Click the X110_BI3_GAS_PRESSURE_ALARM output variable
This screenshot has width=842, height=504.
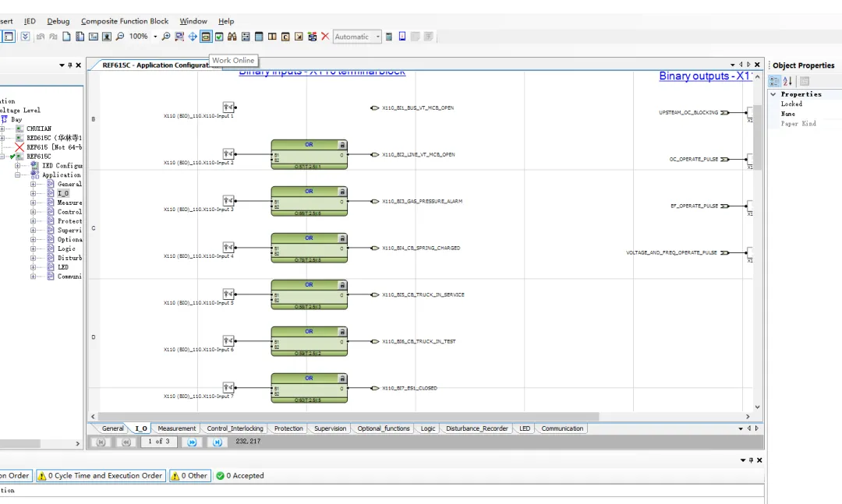pyautogui.click(x=416, y=201)
